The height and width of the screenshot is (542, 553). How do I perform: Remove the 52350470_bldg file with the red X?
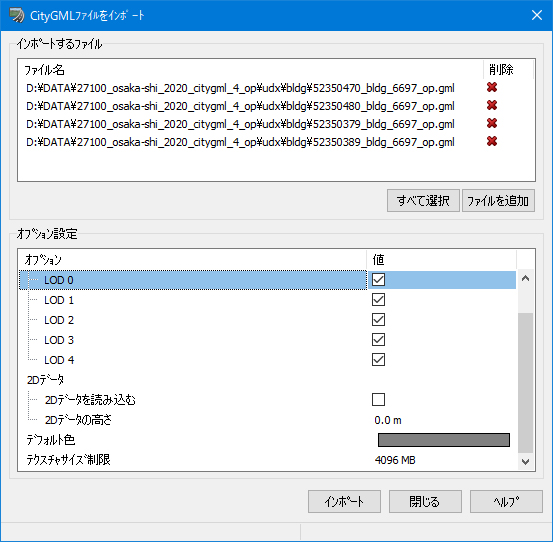point(492,87)
